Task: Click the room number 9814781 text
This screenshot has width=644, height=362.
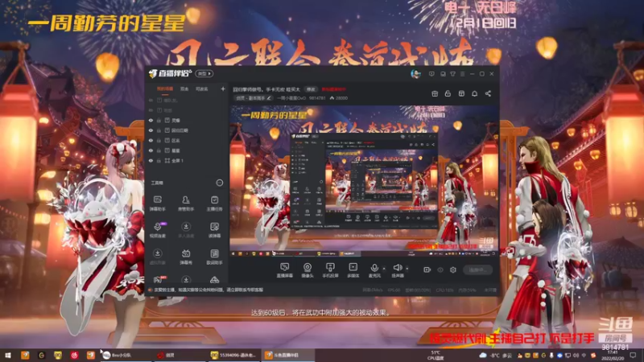Action: pos(317,98)
